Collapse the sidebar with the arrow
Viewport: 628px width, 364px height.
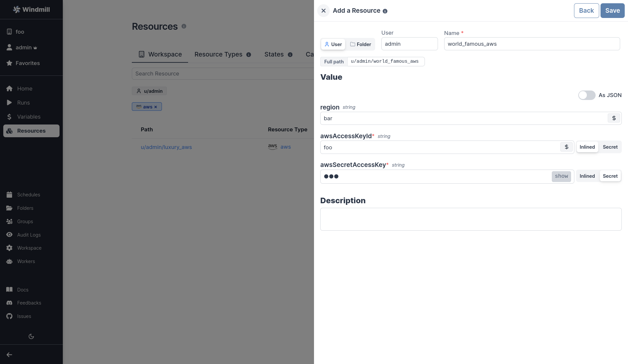tap(9, 355)
